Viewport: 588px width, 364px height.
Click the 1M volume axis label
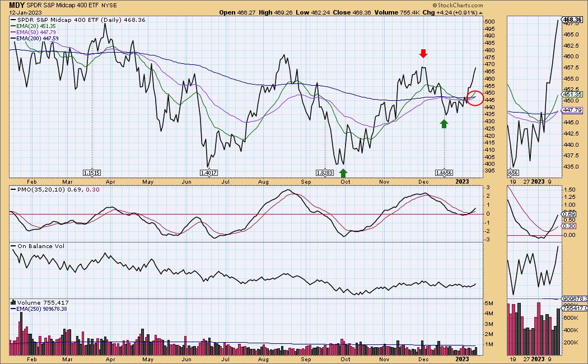click(x=489, y=344)
